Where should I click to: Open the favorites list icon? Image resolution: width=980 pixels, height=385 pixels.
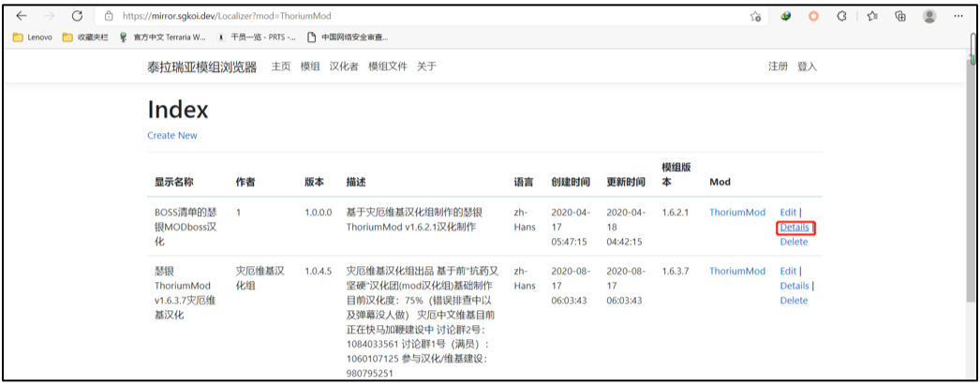point(873,16)
